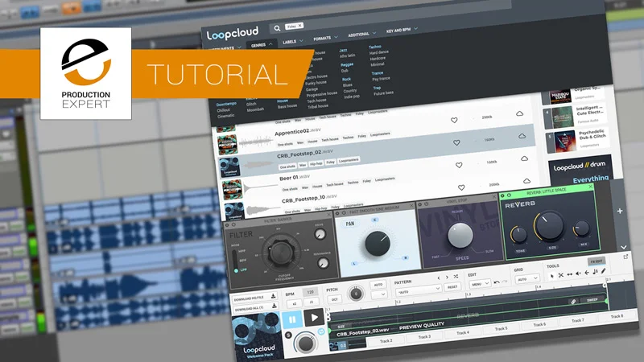Click the Reverb Tone knob

tap(519, 236)
